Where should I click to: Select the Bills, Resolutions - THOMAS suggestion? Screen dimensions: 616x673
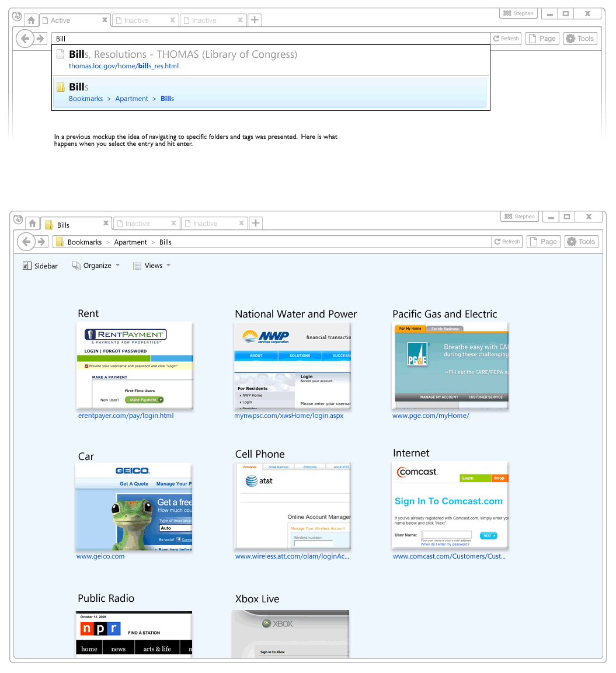[x=271, y=60]
